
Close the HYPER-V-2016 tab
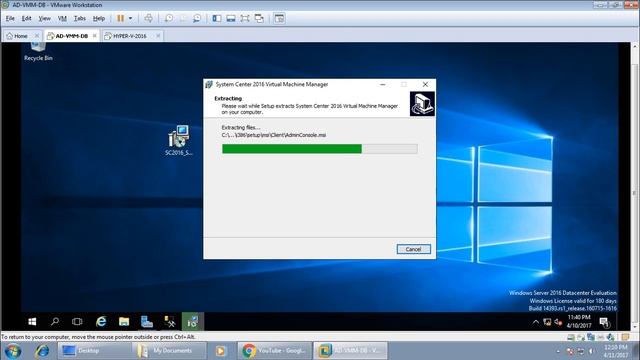click(x=158, y=36)
